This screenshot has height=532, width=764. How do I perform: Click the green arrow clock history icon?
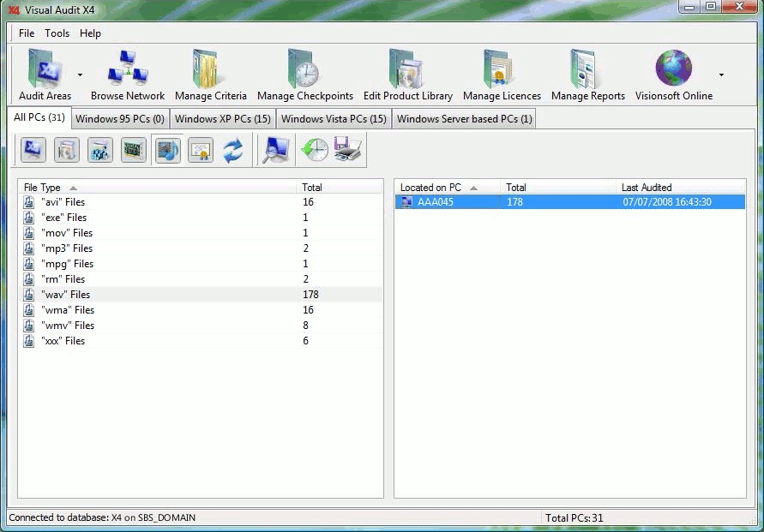click(x=315, y=150)
